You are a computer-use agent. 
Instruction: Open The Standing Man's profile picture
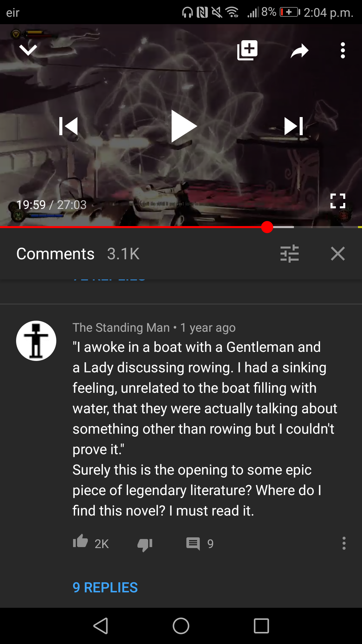tap(36, 341)
